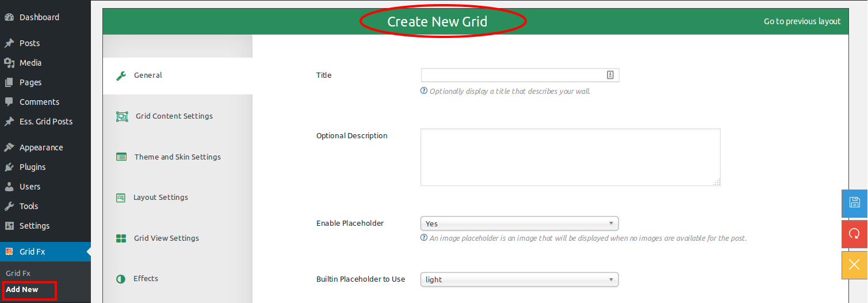Open the Appearance menu item
This screenshot has width=868, height=303.
tap(45, 147)
